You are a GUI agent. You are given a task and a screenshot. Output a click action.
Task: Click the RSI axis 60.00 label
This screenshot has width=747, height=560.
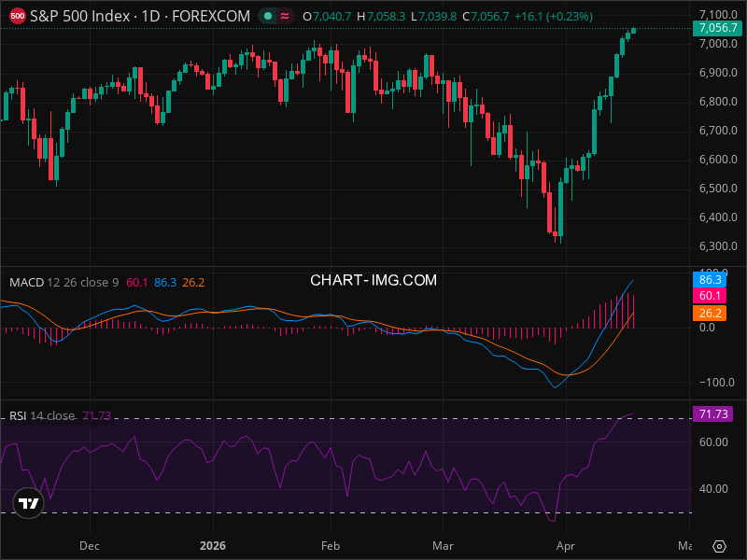tap(713, 442)
